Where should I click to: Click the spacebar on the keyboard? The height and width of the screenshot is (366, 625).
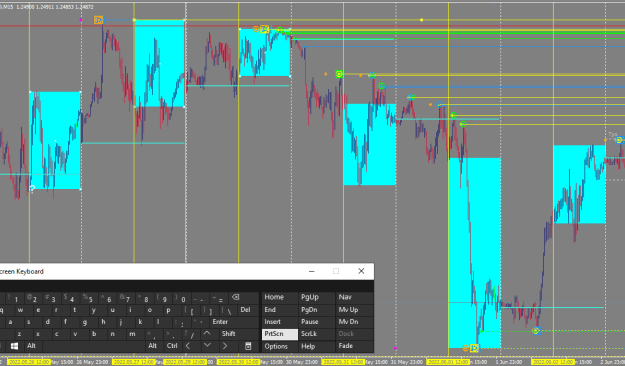(x=94, y=346)
